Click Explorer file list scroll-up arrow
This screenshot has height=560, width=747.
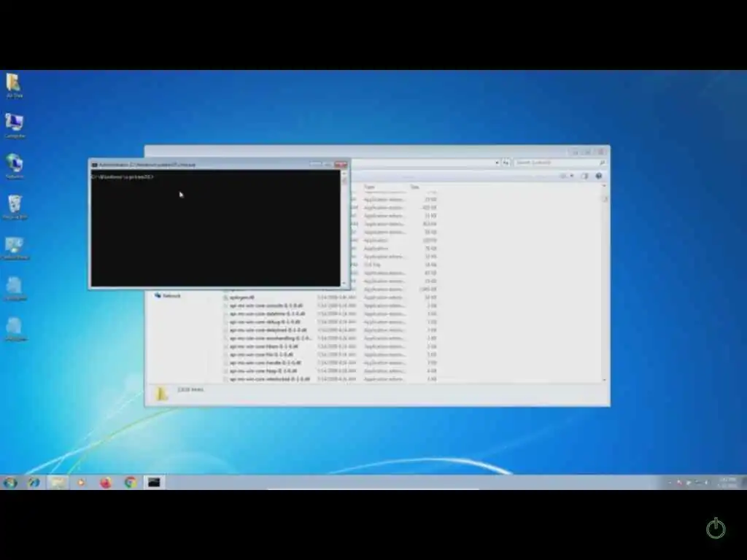point(605,186)
